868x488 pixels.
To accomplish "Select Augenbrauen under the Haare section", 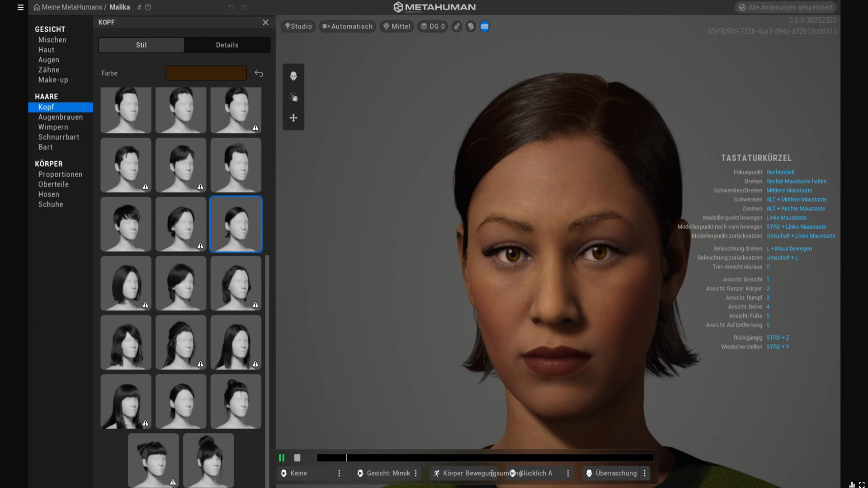I will click(60, 117).
